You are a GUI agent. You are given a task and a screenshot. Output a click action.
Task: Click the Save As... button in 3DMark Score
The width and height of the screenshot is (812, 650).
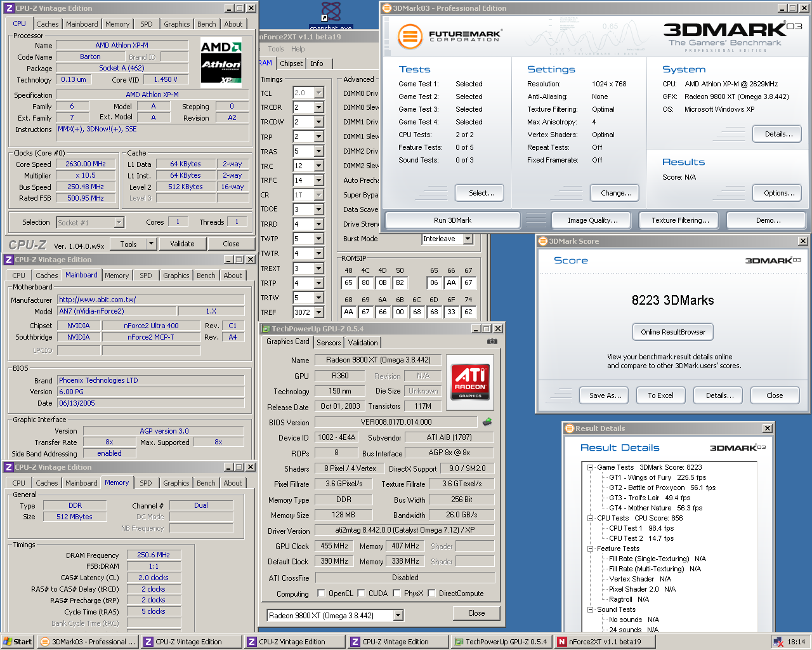tap(604, 395)
